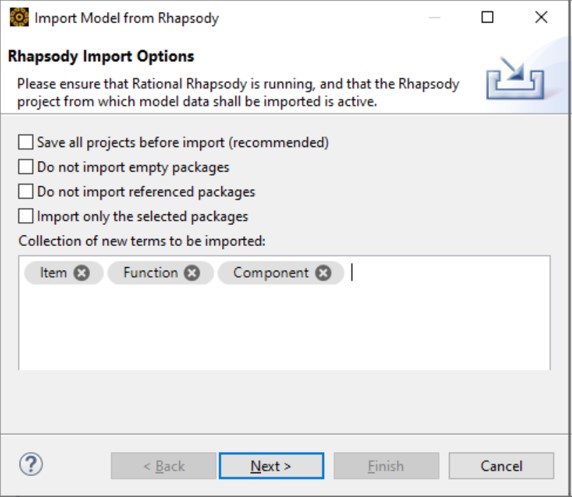Select the Item term chip

[53, 273]
